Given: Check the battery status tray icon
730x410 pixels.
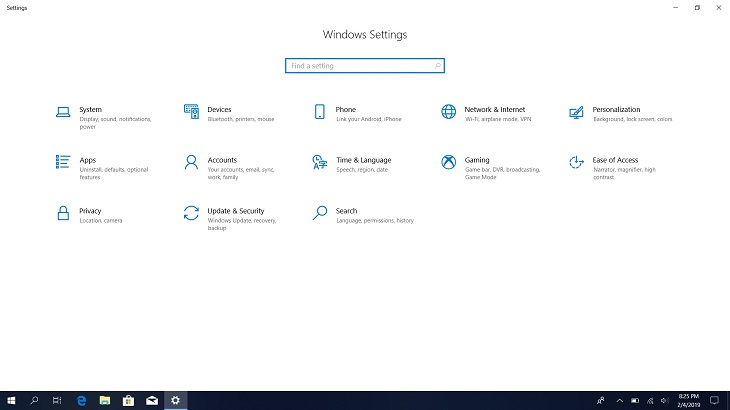Looking at the screenshot, I should point(635,400).
